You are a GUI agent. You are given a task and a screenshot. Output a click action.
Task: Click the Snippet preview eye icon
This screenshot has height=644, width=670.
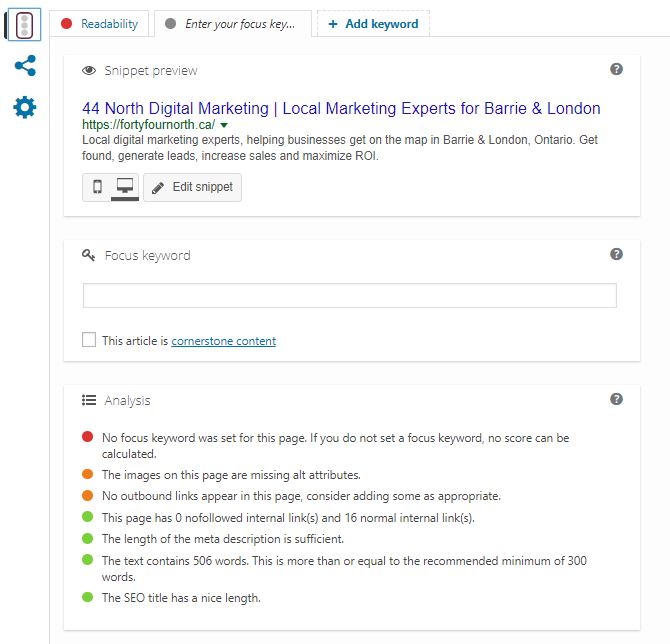89,71
